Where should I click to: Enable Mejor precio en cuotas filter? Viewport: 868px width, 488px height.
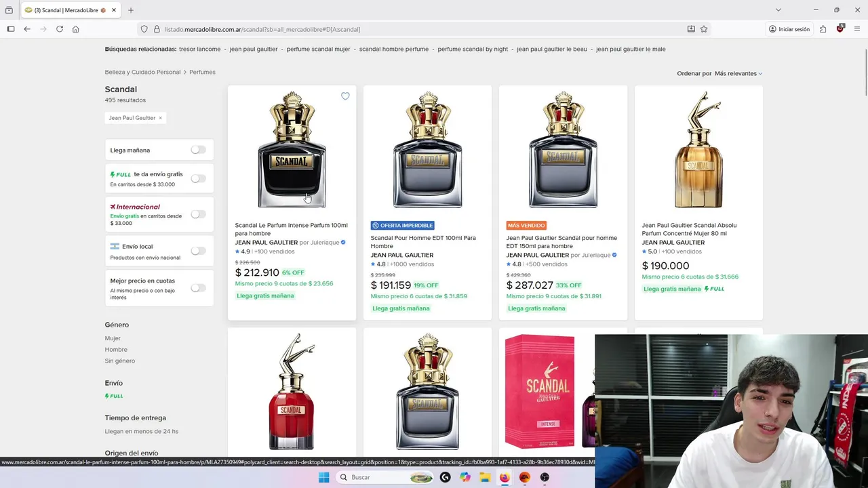[198, 288]
